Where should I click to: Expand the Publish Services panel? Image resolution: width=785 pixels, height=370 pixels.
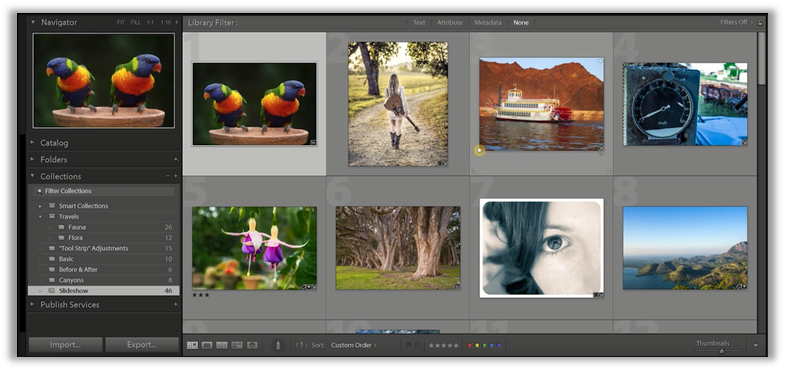33,304
